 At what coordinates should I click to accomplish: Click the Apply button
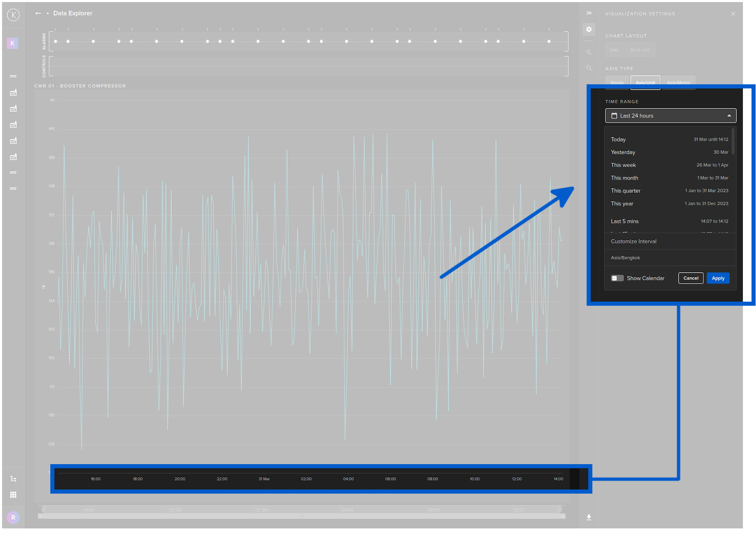click(x=718, y=278)
